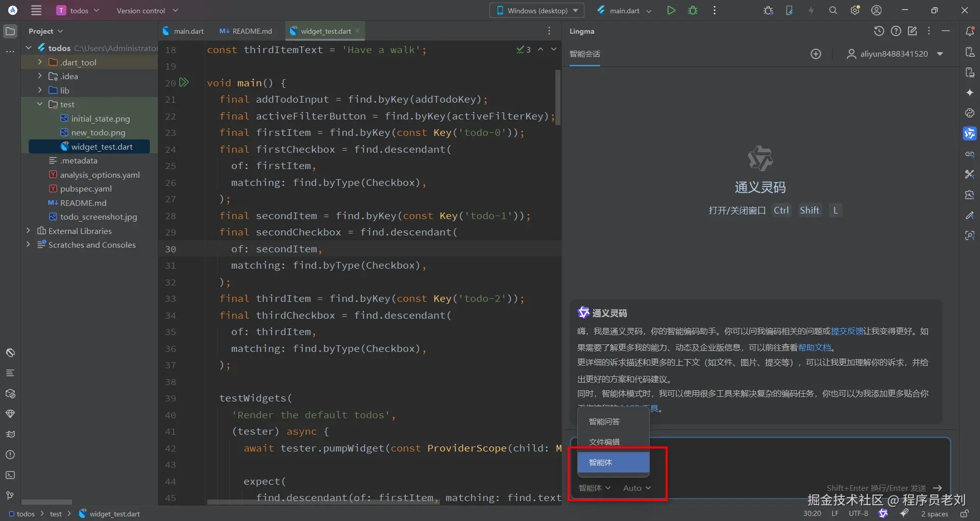Screen dimensions: 980x521
Task: Expand the .dart_tool folder
Action: coord(40,62)
